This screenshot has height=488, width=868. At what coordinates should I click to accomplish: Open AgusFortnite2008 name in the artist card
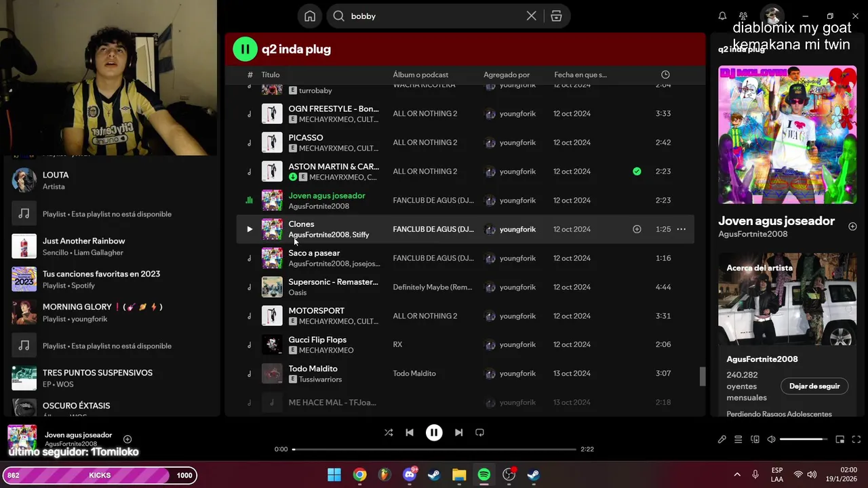click(762, 359)
